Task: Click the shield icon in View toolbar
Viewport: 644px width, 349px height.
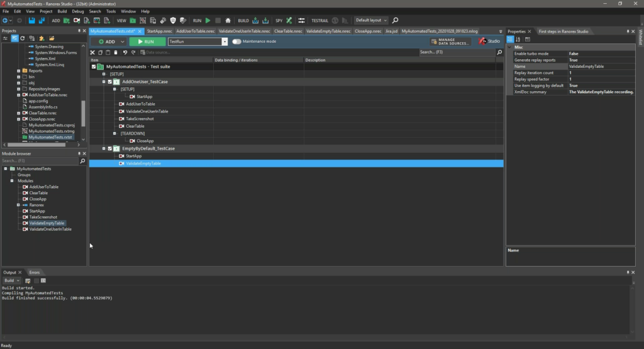Action: tap(173, 20)
